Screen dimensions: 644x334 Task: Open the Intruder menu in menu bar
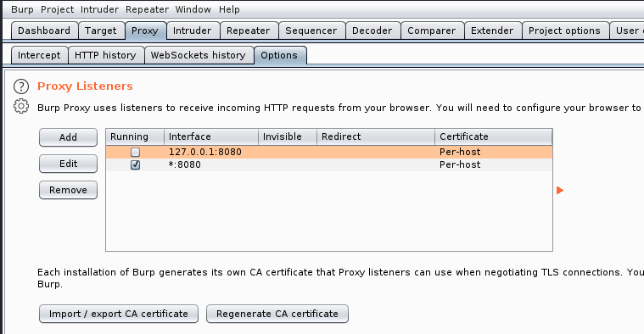(99, 9)
